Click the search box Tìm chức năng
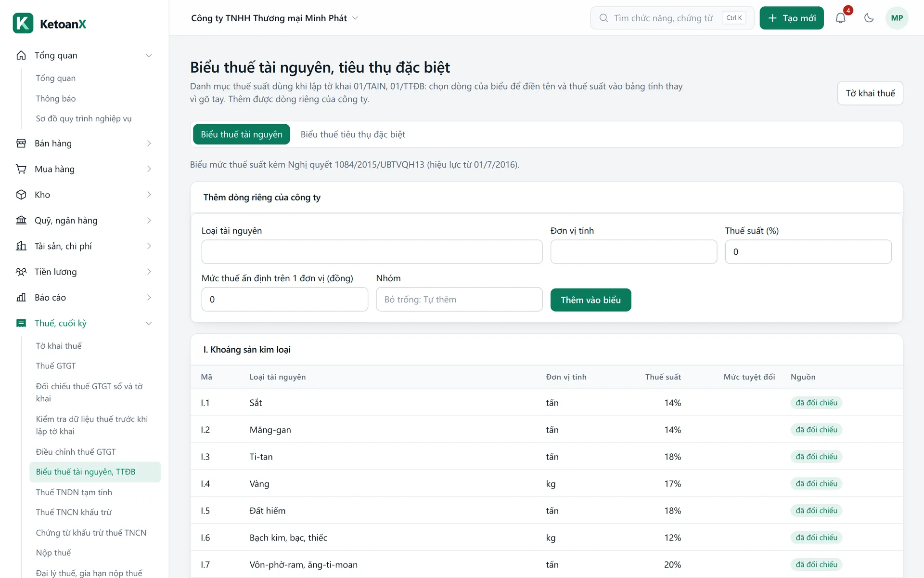The height and width of the screenshot is (578, 924). 672,18
